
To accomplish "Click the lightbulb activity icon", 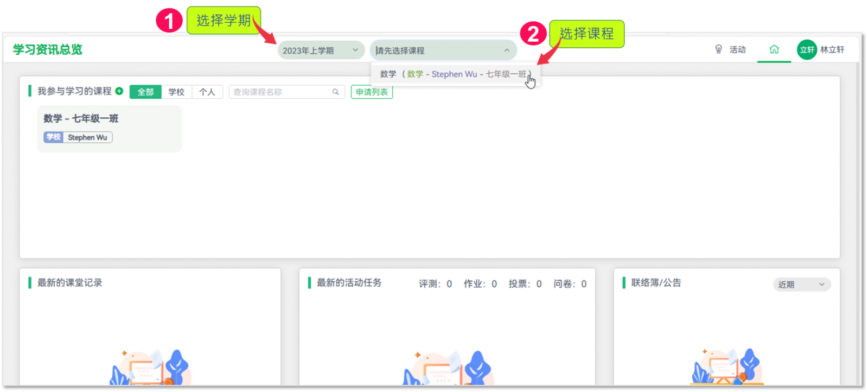I will 718,49.
